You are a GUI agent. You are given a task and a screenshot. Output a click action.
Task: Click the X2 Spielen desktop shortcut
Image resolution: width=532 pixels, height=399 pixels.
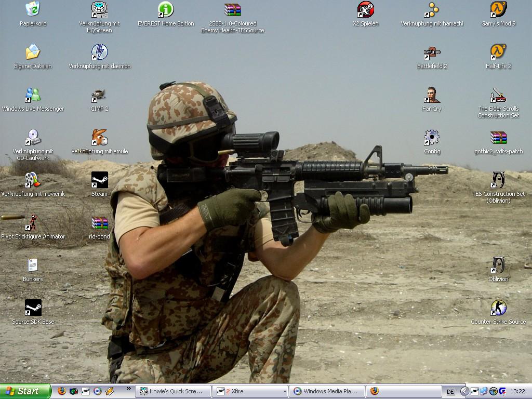point(365,9)
